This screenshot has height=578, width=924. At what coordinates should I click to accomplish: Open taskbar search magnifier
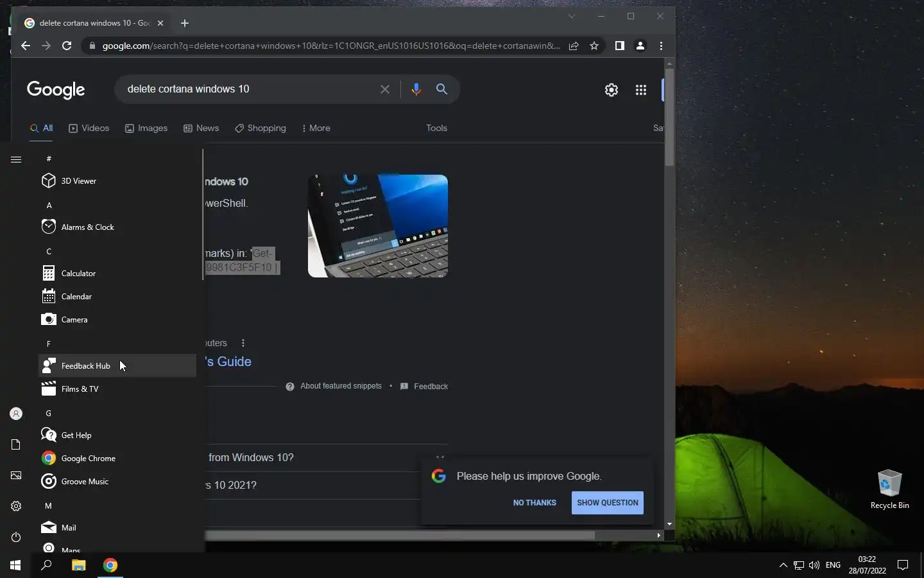pyautogui.click(x=46, y=565)
